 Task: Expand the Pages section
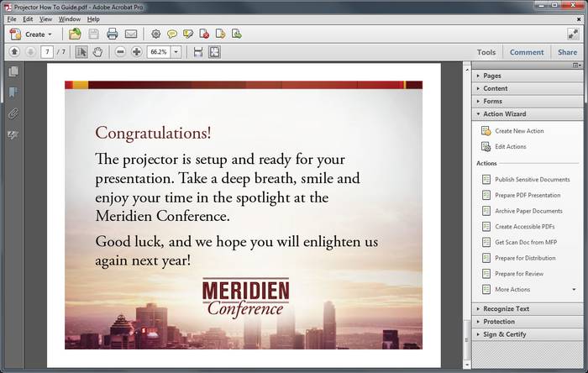[x=491, y=76]
